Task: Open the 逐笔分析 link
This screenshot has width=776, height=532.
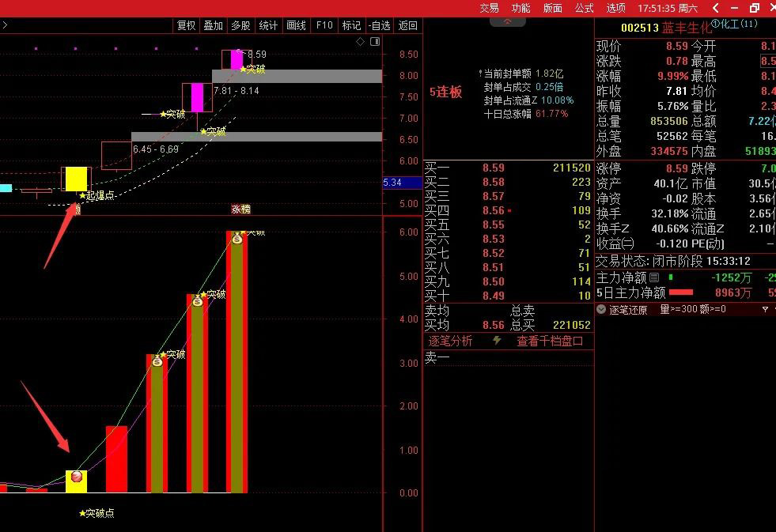Action: 450,341
